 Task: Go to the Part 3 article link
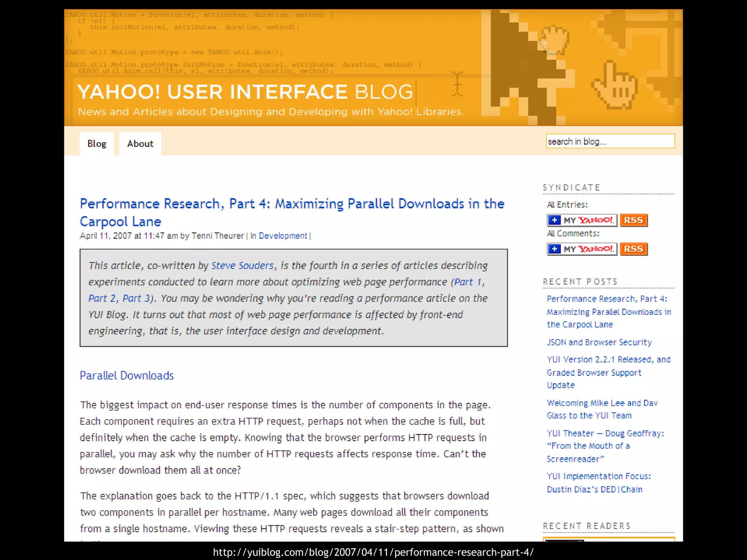(x=136, y=298)
